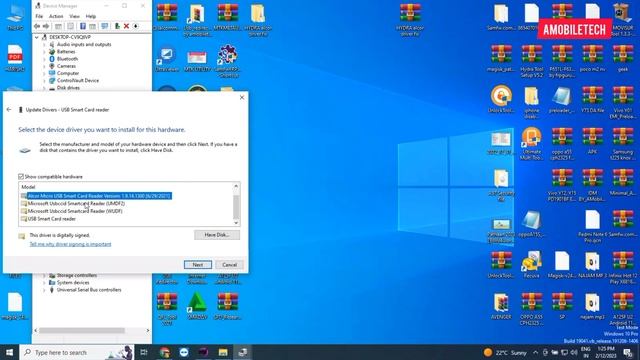Select najam mp3 file icon
The image size is (640, 360).
click(x=592, y=306)
